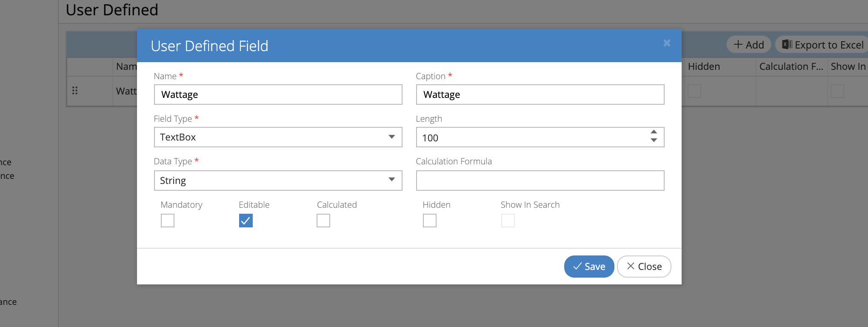
Task: Decrease Length with the down arrow
Action: coord(654,141)
